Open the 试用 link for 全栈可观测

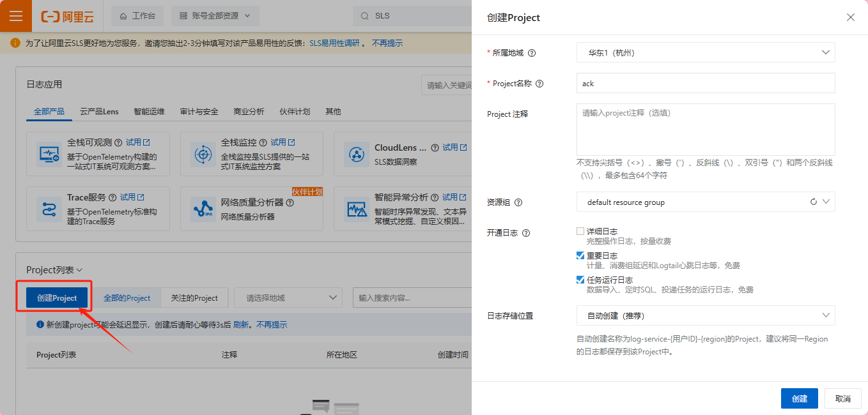tap(137, 142)
